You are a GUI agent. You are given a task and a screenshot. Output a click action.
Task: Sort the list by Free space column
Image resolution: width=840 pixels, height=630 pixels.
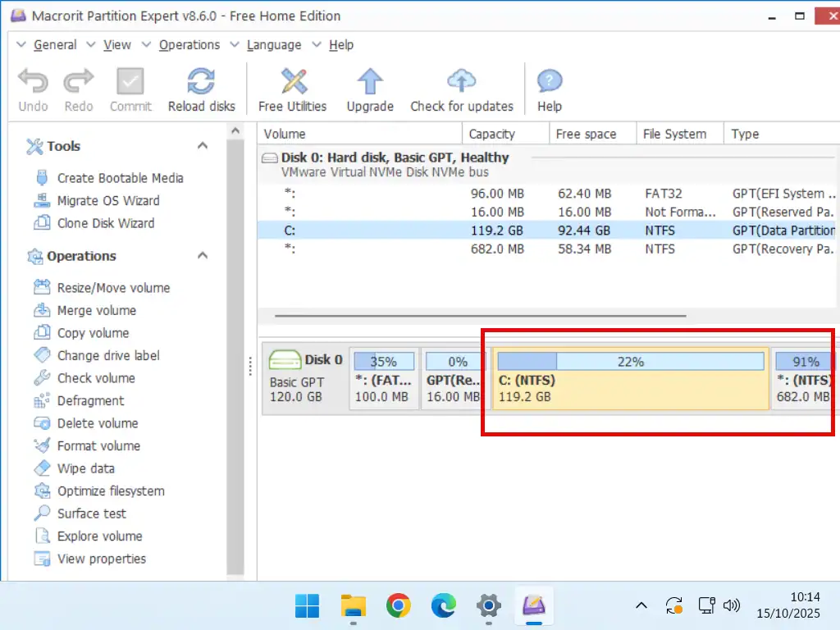point(586,134)
